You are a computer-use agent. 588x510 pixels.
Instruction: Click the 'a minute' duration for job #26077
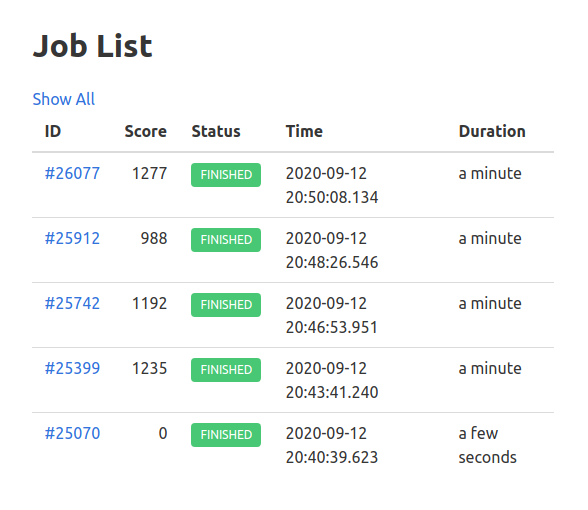pyautogui.click(x=490, y=174)
